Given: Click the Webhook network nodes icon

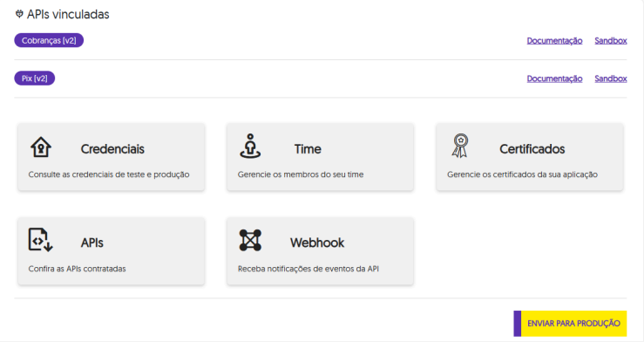Looking at the screenshot, I should pyautogui.click(x=250, y=240).
